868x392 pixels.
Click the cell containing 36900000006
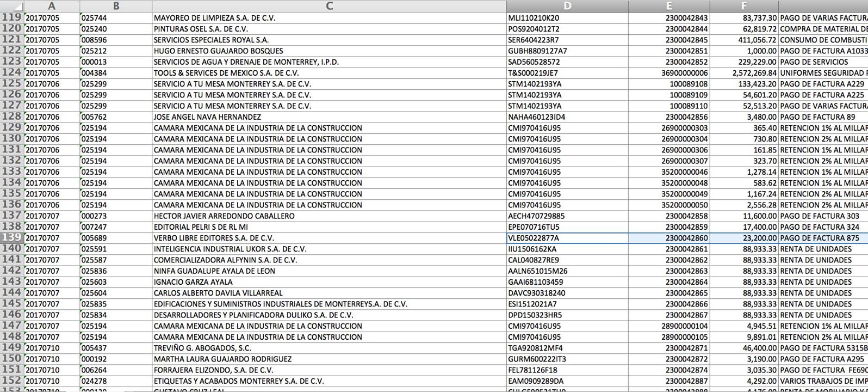click(669, 73)
